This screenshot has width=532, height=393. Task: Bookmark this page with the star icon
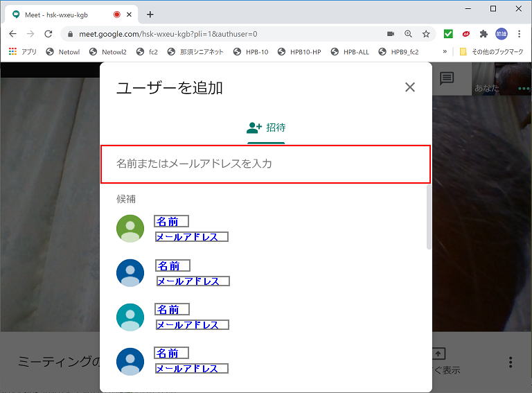coord(426,33)
